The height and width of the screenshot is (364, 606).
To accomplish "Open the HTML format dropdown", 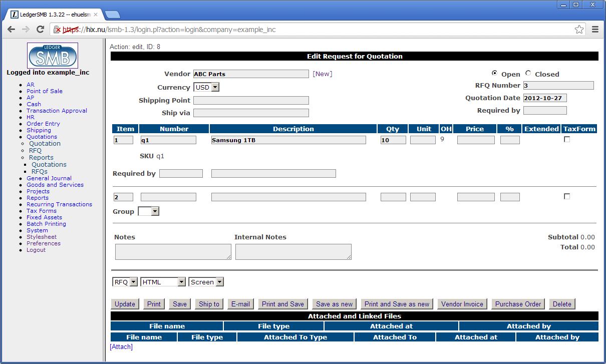I will [163, 282].
